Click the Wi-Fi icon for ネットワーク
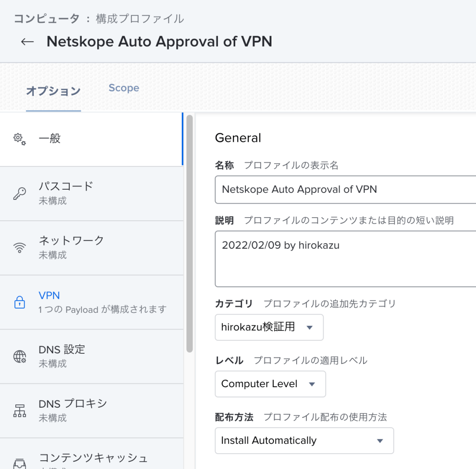This screenshot has width=476, height=469. pyautogui.click(x=20, y=248)
